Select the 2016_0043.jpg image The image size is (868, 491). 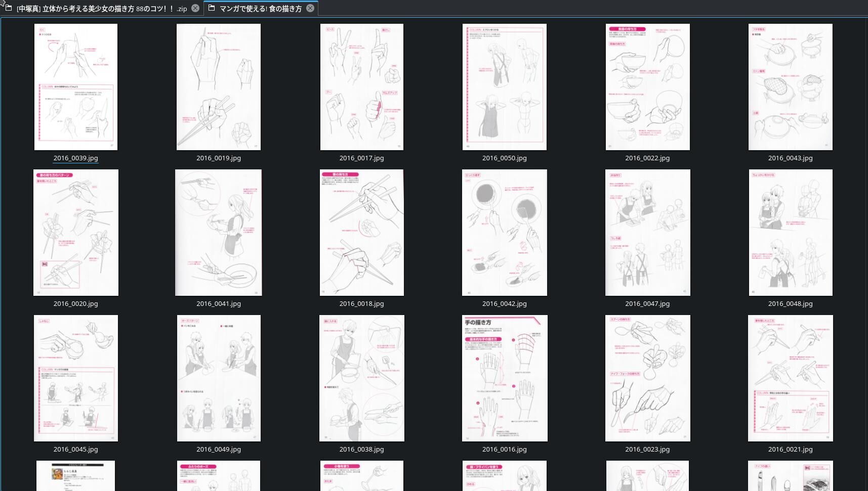pos(791,87)
